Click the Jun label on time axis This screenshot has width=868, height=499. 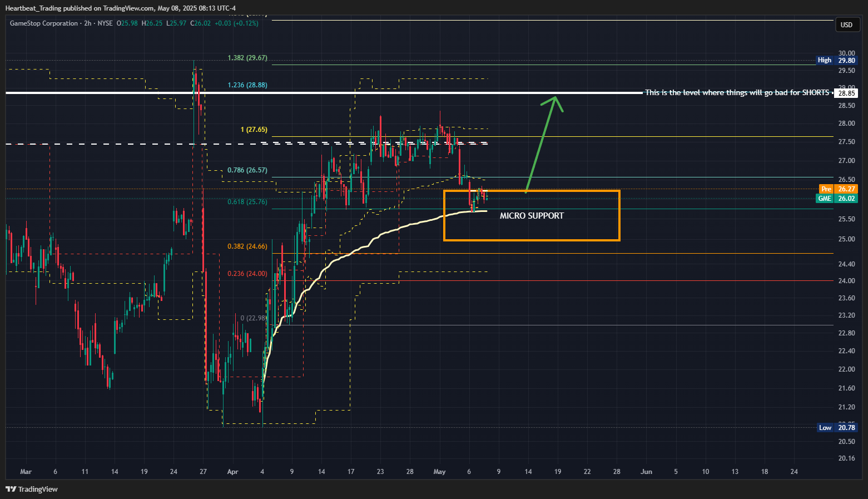pyautogui.click(x=646, y=472)
